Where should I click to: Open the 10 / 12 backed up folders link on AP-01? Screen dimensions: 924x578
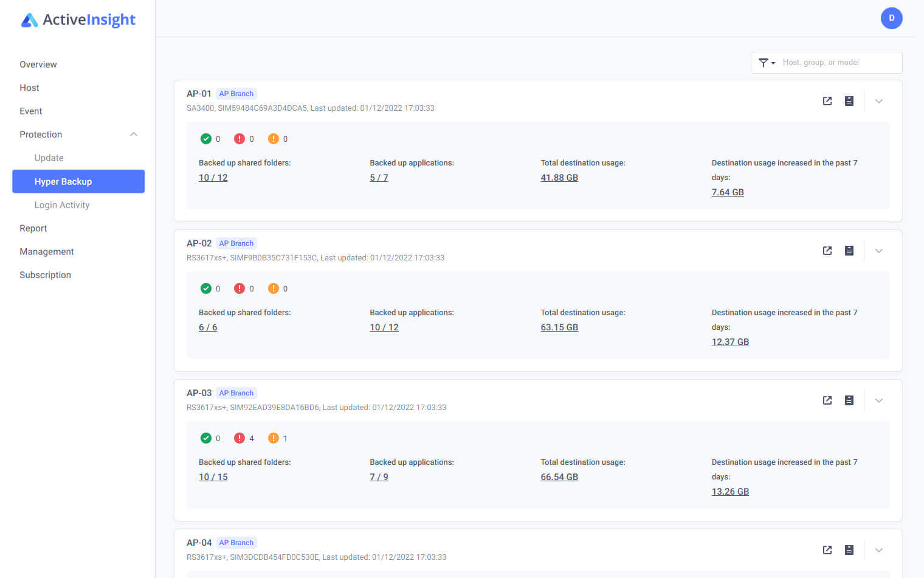coord(213,177)
